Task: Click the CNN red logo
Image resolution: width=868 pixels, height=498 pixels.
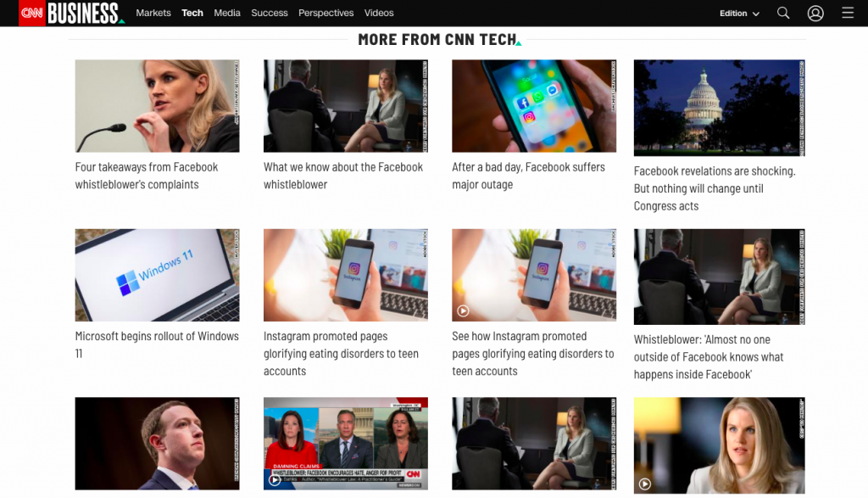Action: 31,13
